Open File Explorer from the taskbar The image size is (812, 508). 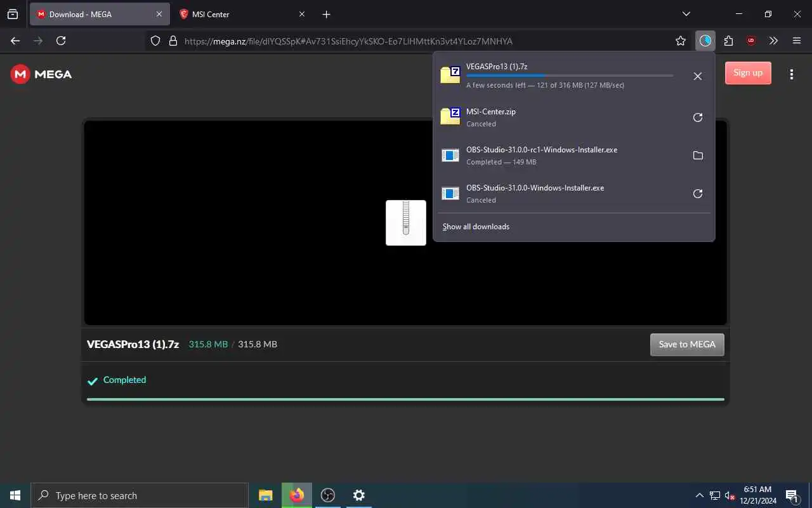point(266,495)
